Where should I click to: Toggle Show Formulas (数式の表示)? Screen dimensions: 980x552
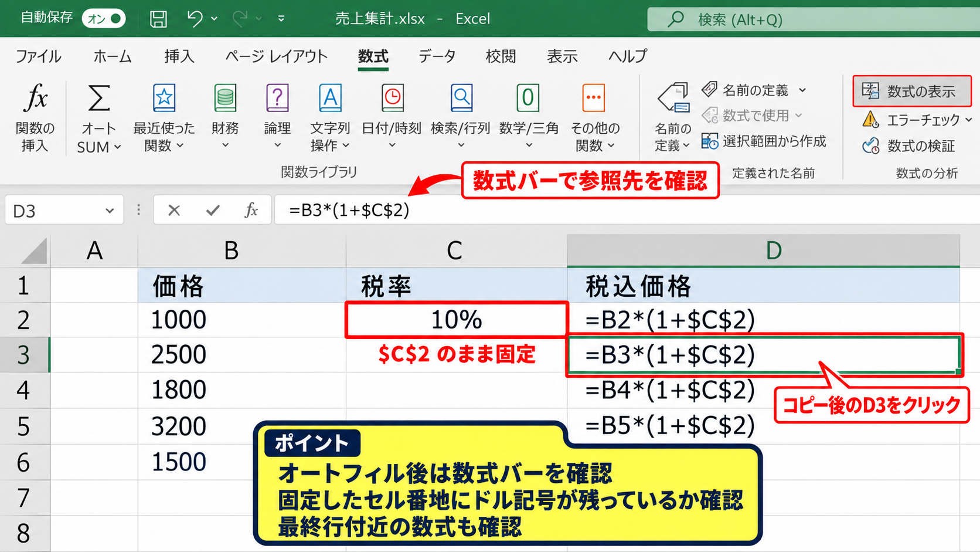tap(911, 91)
